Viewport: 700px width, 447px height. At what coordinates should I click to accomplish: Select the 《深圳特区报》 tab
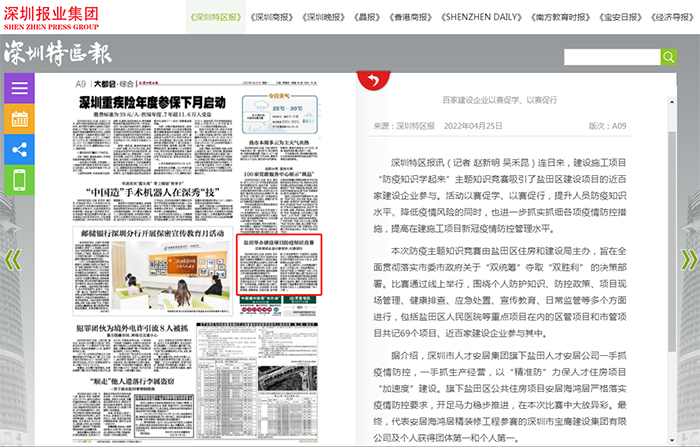click(x=215, y=18)
